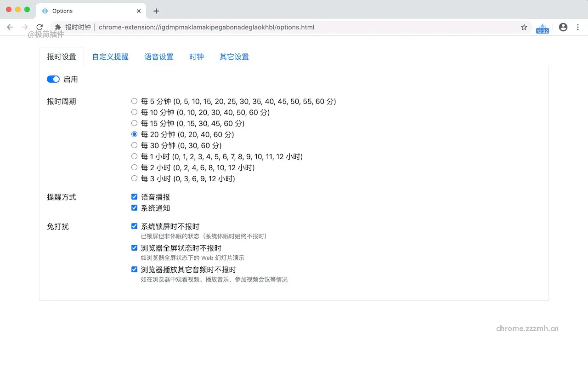Click the back navigation arrow
Image resolution: width=588 pixels, height=368 pixels.
pyautogui.click(x=10, y=27)
